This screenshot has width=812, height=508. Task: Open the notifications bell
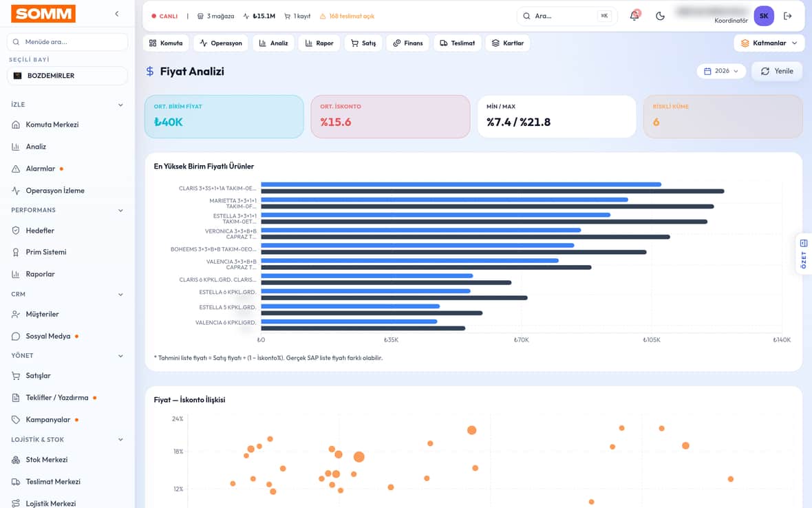tap(634, 16)
